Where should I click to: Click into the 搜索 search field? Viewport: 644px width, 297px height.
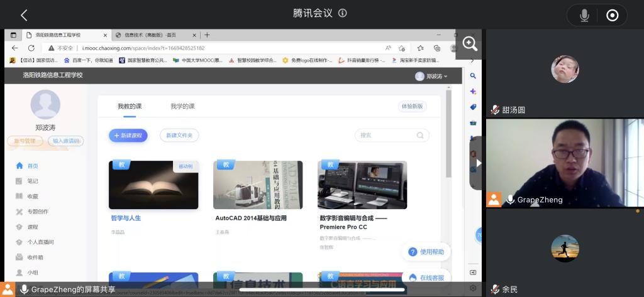(385, 135)
